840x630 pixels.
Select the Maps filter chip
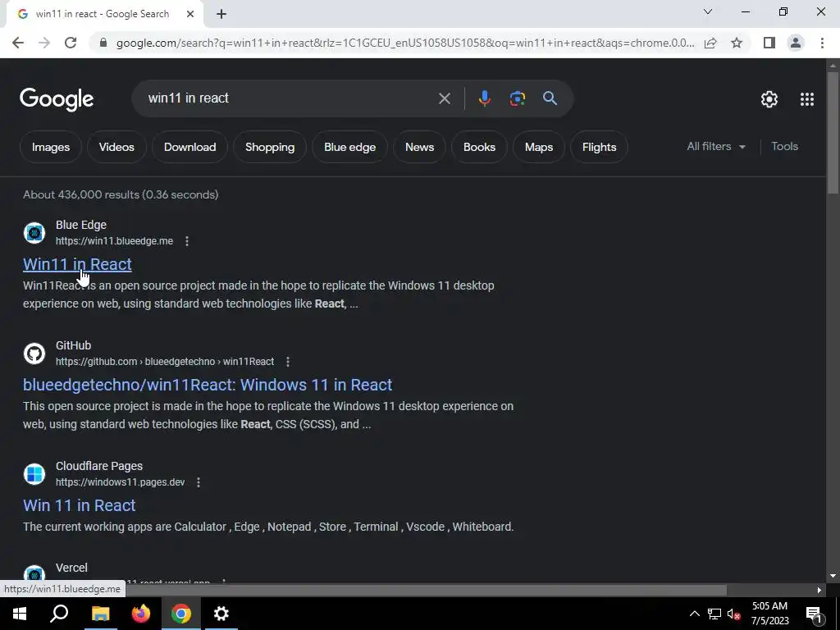tap(538, 147)
